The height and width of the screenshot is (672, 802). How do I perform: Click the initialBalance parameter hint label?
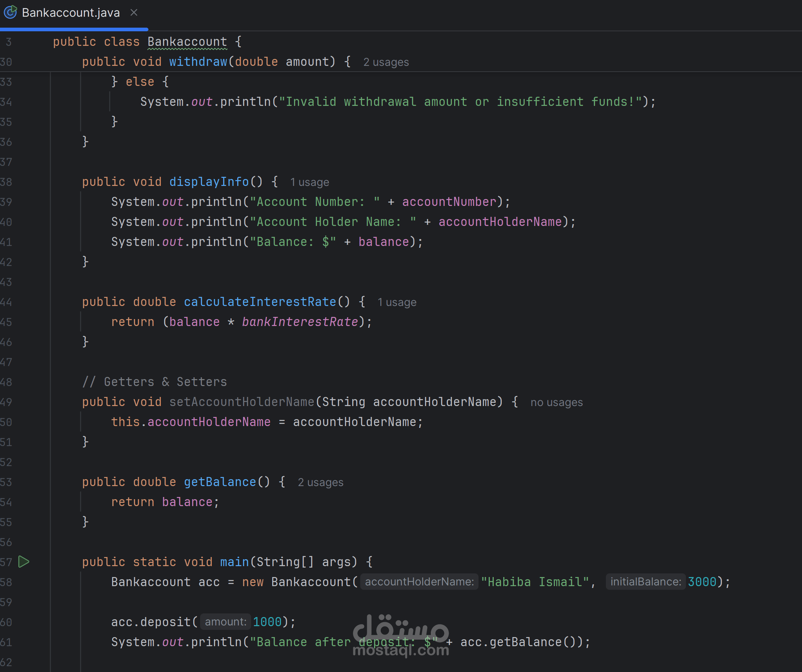pyautogui.click(x=646, y=582)
